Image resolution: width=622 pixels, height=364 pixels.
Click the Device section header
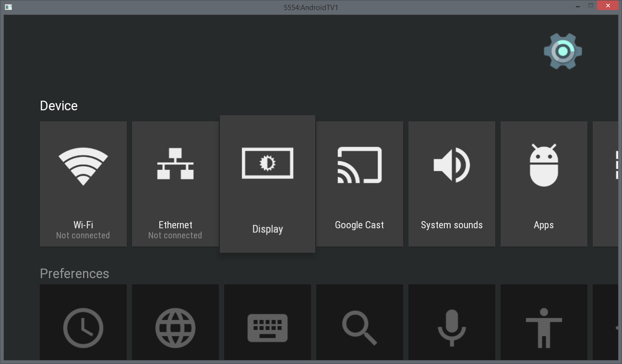(x=59, y=106)
